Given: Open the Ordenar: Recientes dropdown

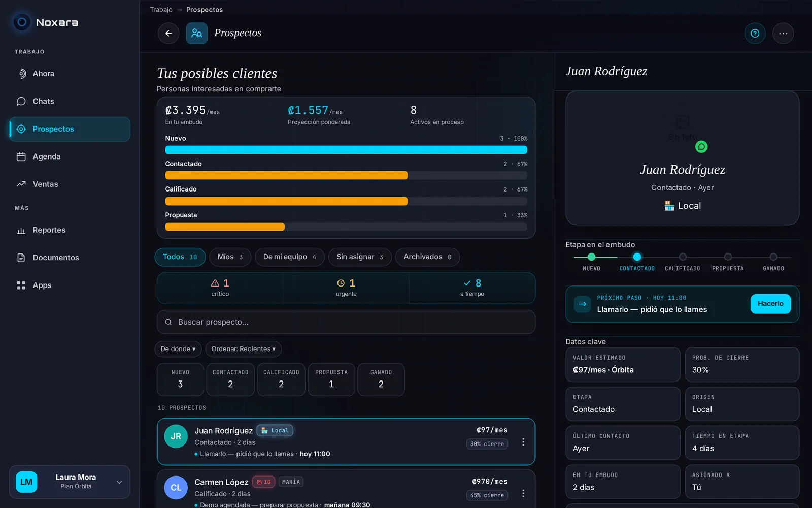Looking at the screenshot, I should (244, 349).
